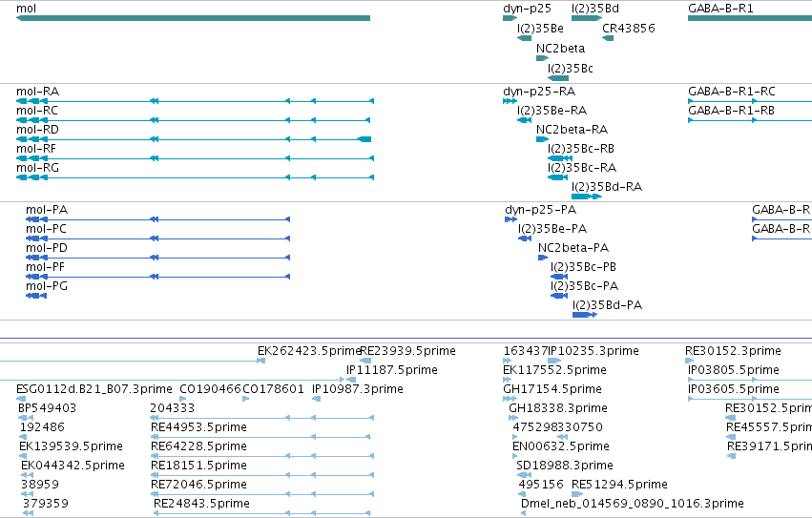Click the mol-PF protein feature
This screenshot has width=812, height=518.
(158, 278)
